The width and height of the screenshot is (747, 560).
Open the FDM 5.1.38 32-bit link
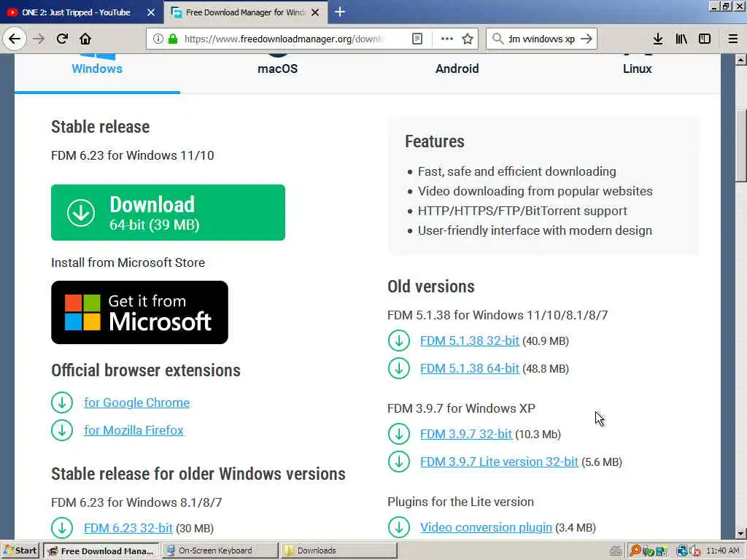coord(470,341)
